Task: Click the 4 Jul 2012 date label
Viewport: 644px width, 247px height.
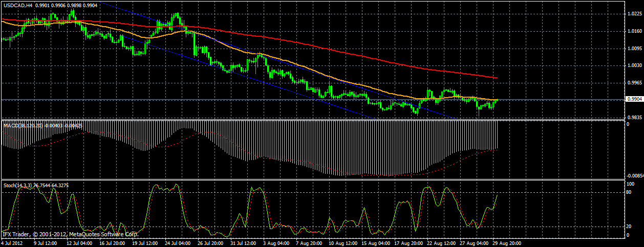Action: pyautogui.click(x=12, y=243)
